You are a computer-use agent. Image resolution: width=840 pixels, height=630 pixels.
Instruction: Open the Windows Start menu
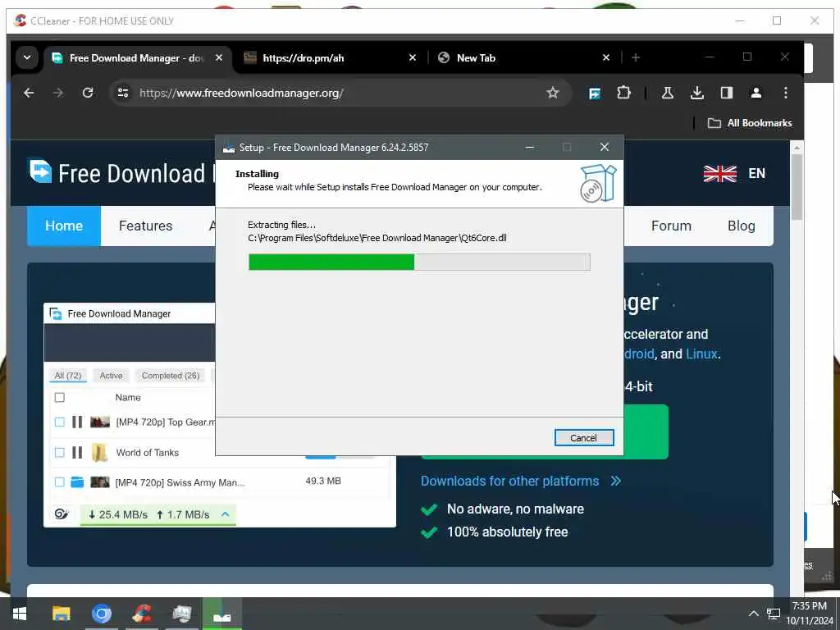tap(20, 614)
